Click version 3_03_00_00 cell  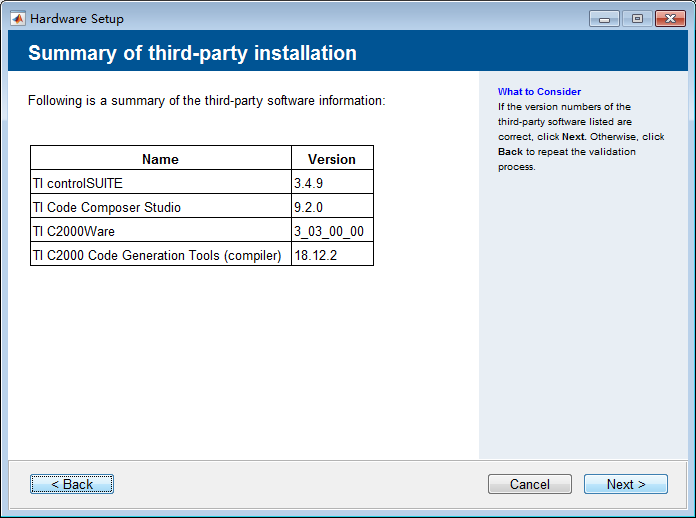click(332, 229)
